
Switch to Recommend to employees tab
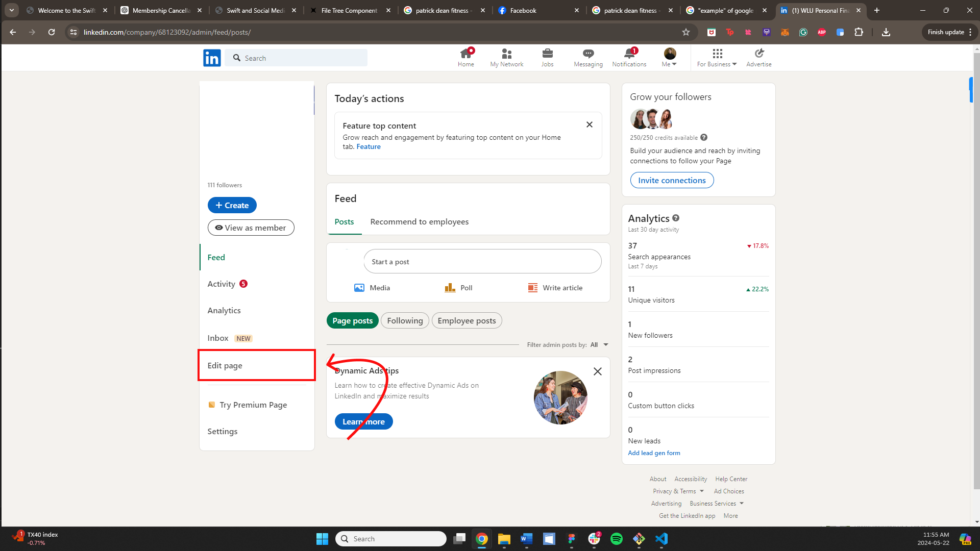pos(419,222)
